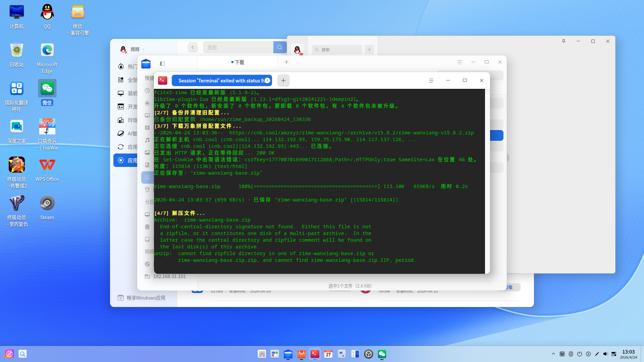The image size is (644, 362).
Task: Open the 计算机 desktop icon
Action: tap(16, 17)
